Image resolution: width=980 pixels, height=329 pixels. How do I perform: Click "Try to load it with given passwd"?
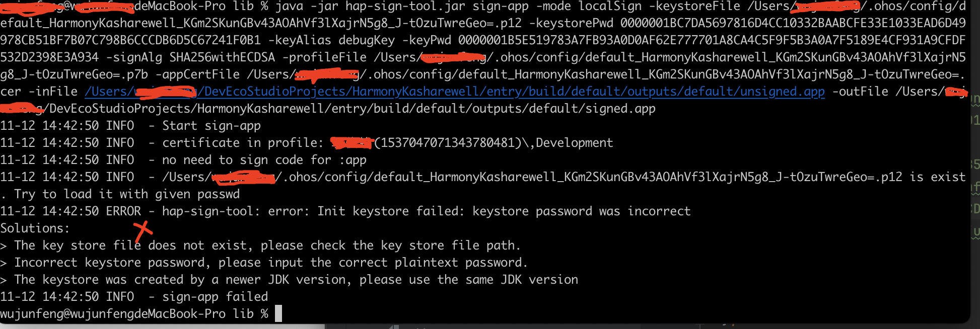(x=127, y=194)
